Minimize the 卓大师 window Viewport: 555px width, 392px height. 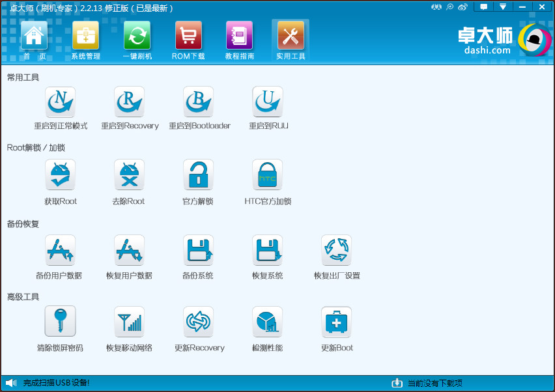coord(522,7)
